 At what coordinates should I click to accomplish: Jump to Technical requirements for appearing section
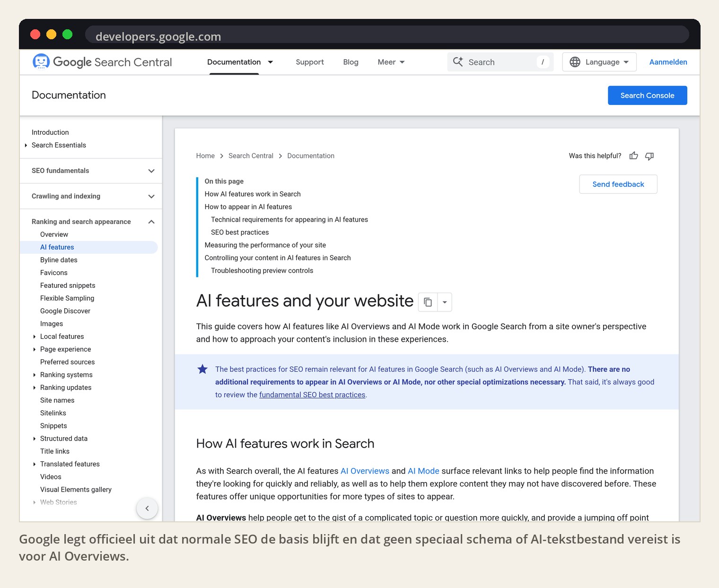coord(289,220)
